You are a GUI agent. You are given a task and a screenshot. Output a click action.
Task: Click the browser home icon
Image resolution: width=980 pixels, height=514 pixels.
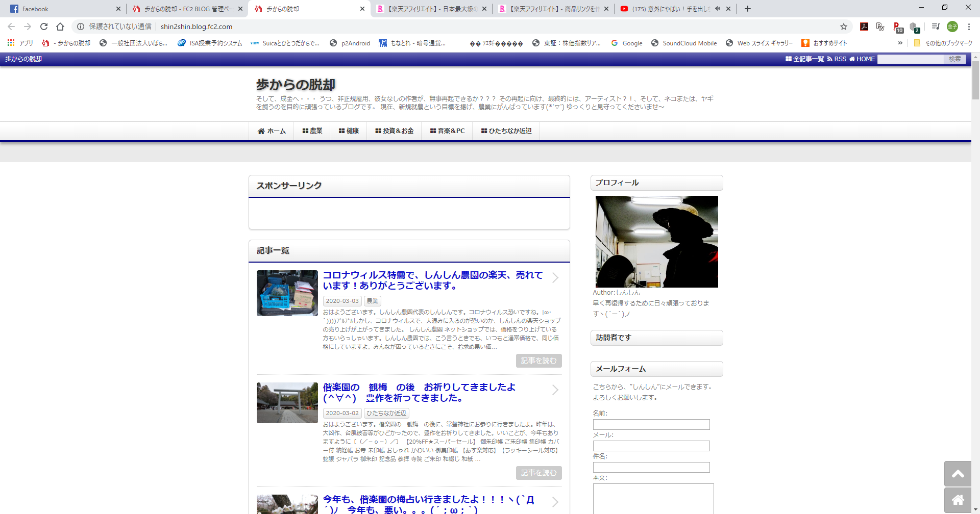pyautogui.click(x=60, y=27)
